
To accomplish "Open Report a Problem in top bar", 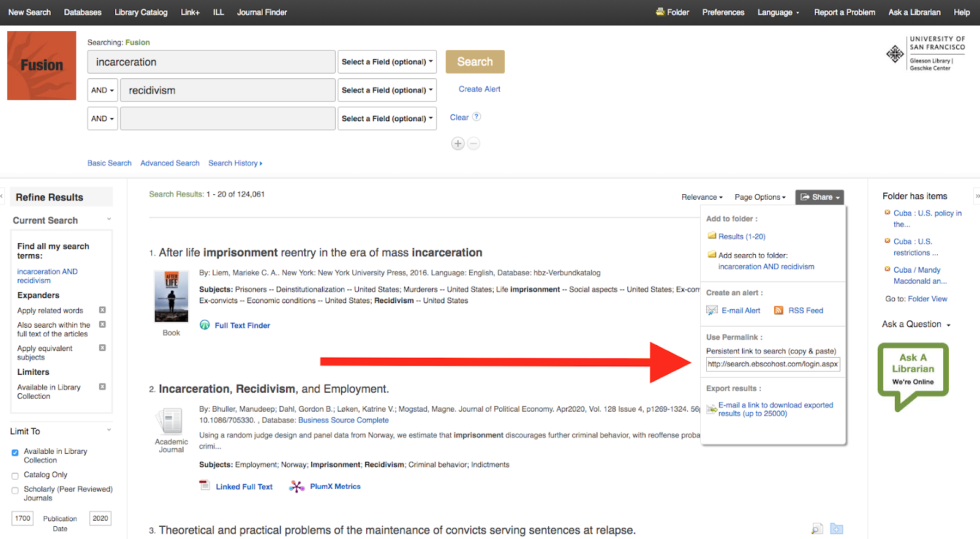I will coord(845,12).
